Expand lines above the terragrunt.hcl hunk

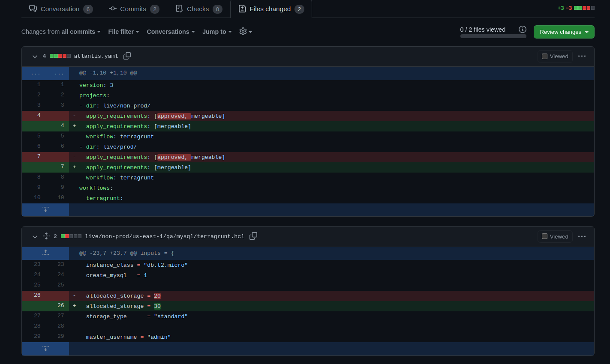pos(45,253)
